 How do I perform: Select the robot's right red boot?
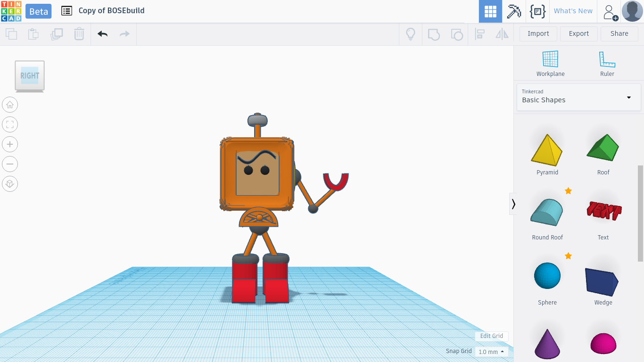coord(276,282)
